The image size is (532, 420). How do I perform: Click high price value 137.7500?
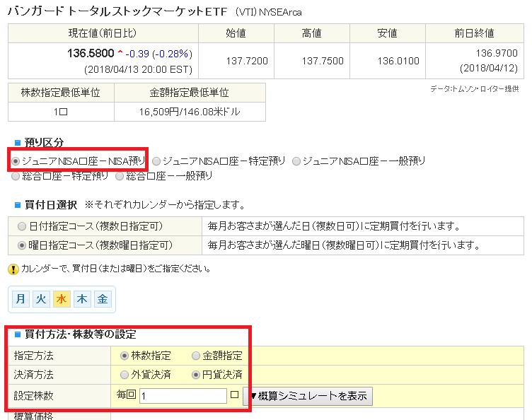(x=323, y=61)
